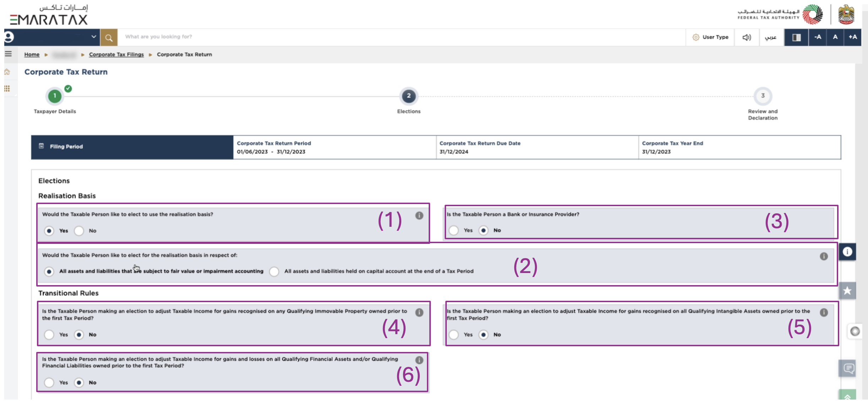Open the chat support icon
868x401 pixels.
[x=848, y=368]
